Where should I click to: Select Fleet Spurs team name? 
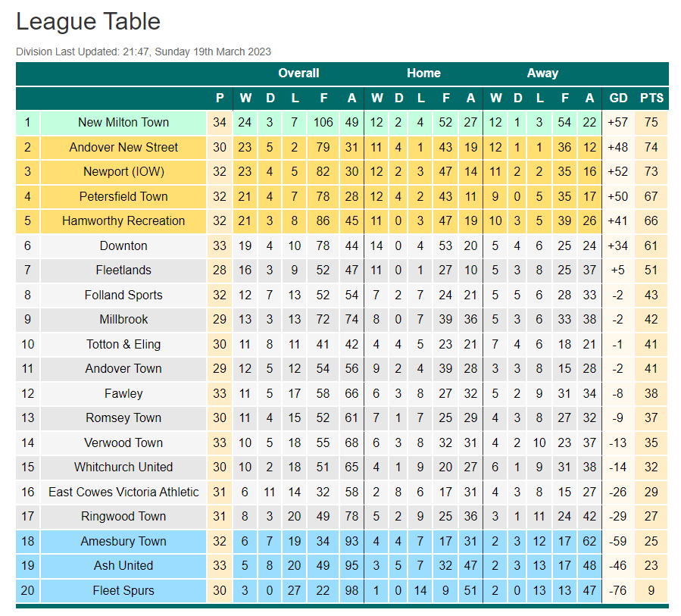pyautogui.click(x=123, y=590)
